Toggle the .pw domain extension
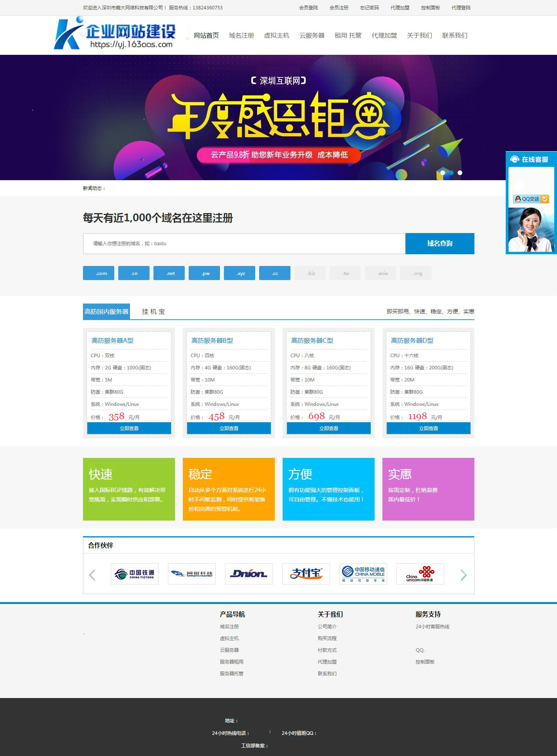 tap(204, 273)
